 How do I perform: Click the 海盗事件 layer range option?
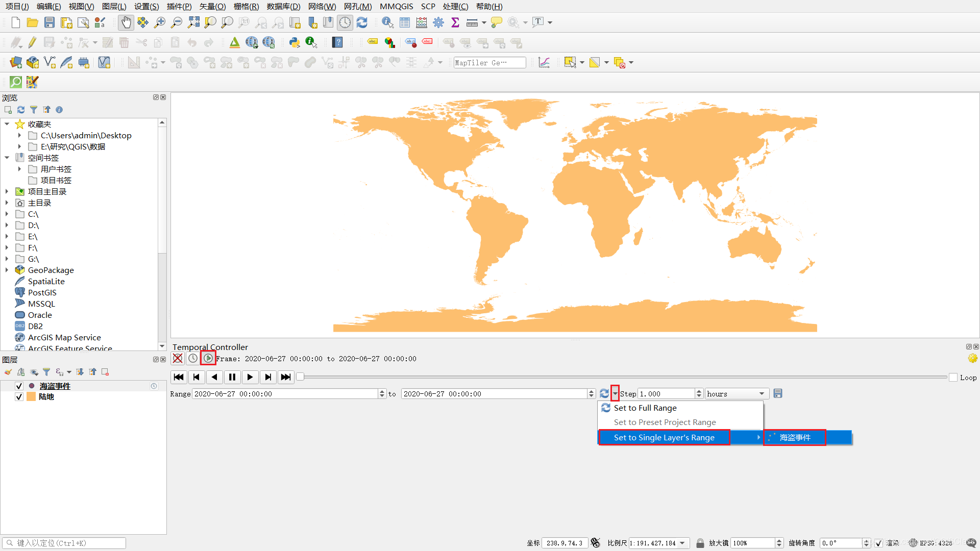point(796,437)
